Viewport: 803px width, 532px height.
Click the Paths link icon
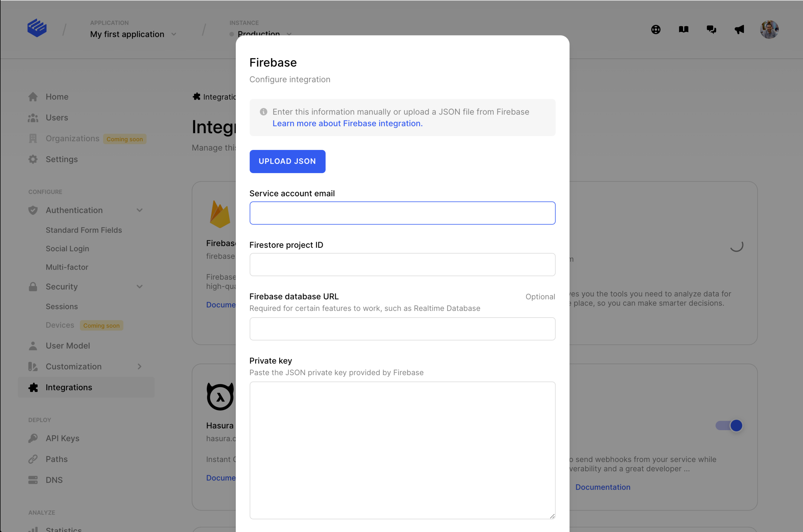click(33, 459)
